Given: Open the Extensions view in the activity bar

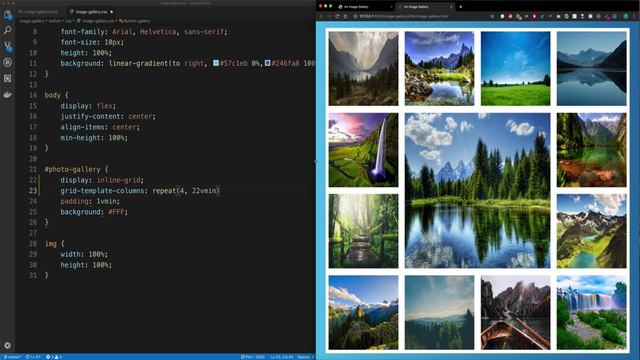Looking at the screenshot, I should pyautogui.click(x=7, y=78).
